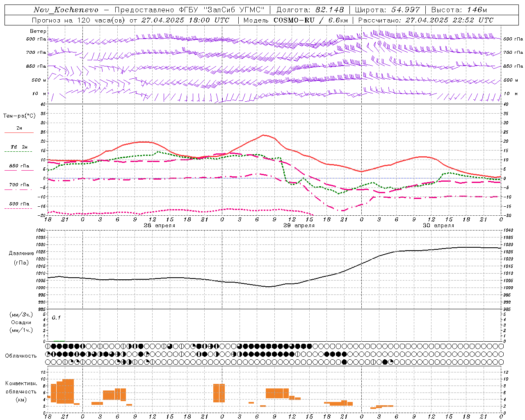Screen dimensions: 525x420
Task: Select the Прогноз на 120 часа(ов) text
Action: click(x=79, y=20)
